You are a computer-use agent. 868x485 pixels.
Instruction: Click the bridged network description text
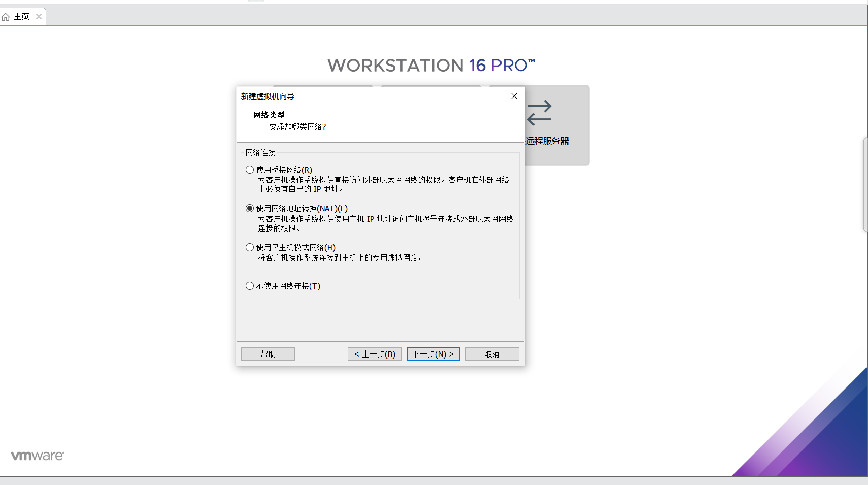click(383, 184)
